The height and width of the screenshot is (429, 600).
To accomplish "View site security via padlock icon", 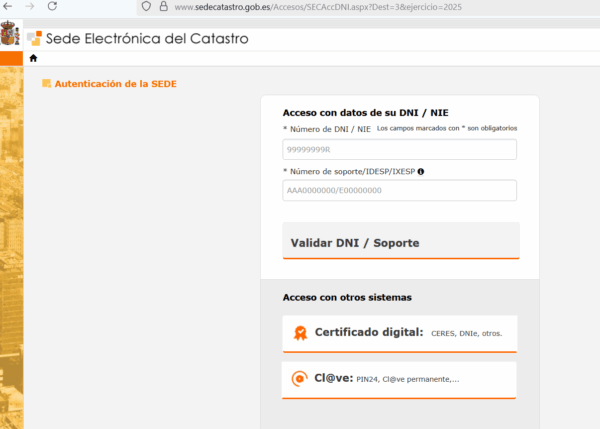I will (164, 7).
